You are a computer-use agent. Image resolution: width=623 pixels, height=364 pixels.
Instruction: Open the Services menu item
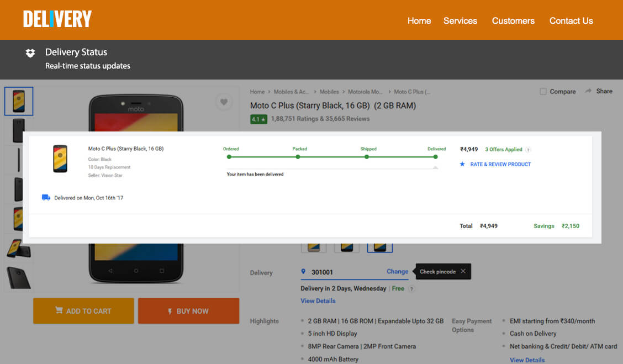coord(460,20)
